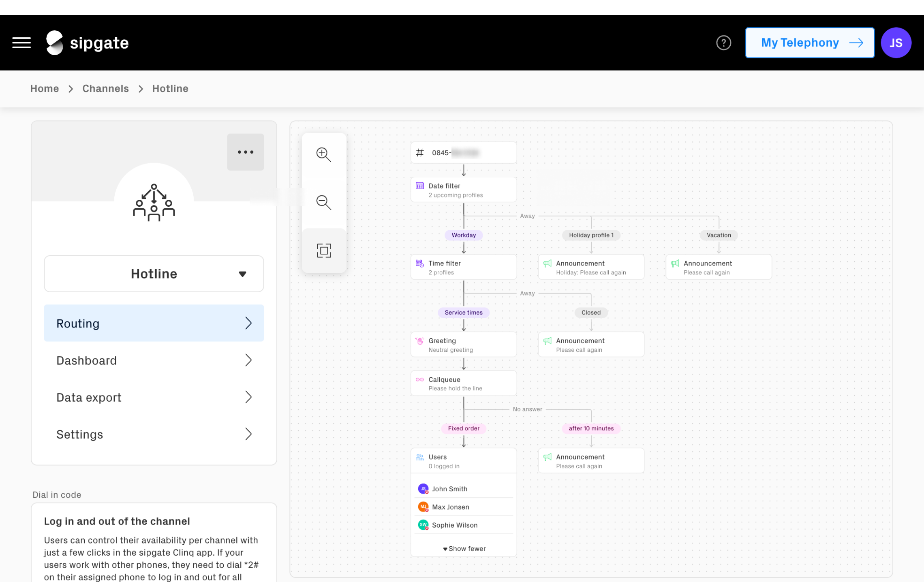924x582 pixels.
Task: Click the Fixed order label
Action: [x=464, y=428]
